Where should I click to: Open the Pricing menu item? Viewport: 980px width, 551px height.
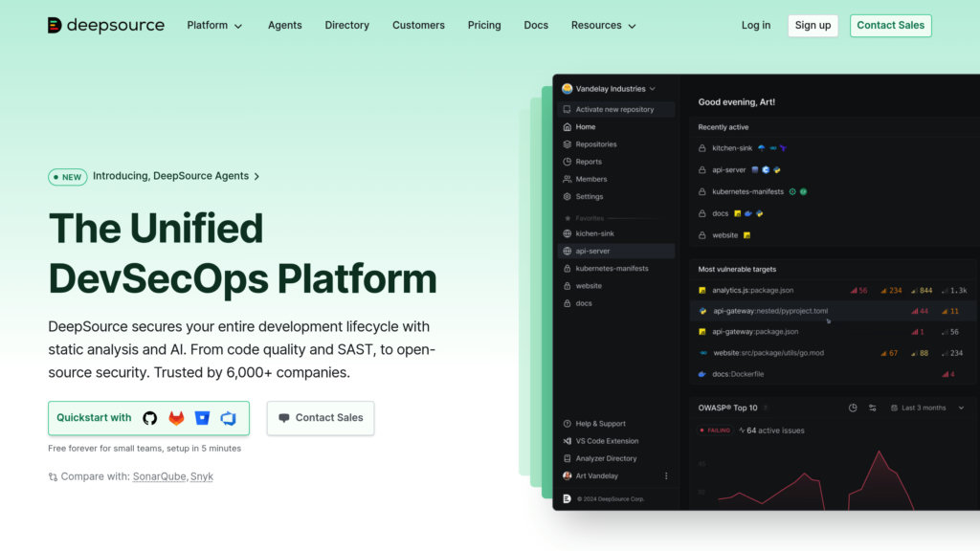[484, 26]
